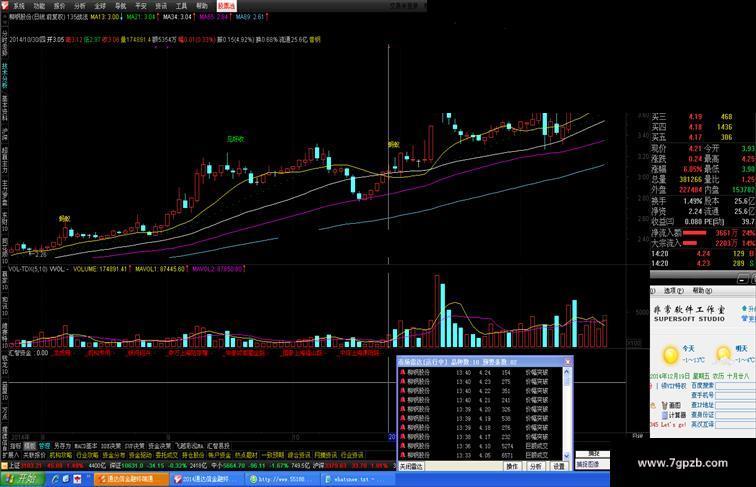Close the 市场雷达 popup window
The height and width of the screenshot is (487, 756).
click(567, 362)
